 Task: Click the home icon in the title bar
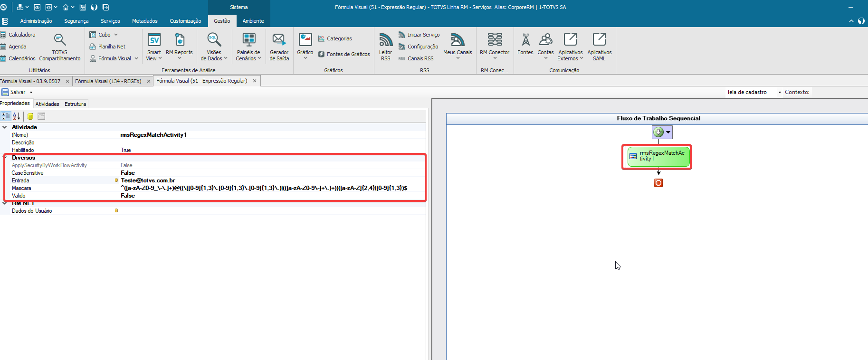pos(66,7)
